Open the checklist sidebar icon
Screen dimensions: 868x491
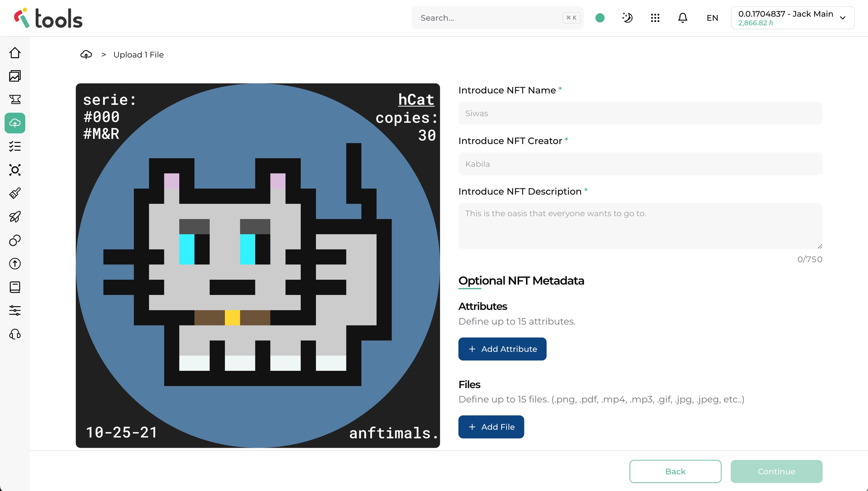(x=15, y=146)
